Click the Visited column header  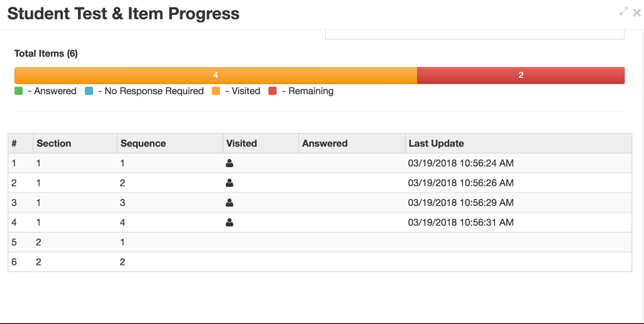241,143
